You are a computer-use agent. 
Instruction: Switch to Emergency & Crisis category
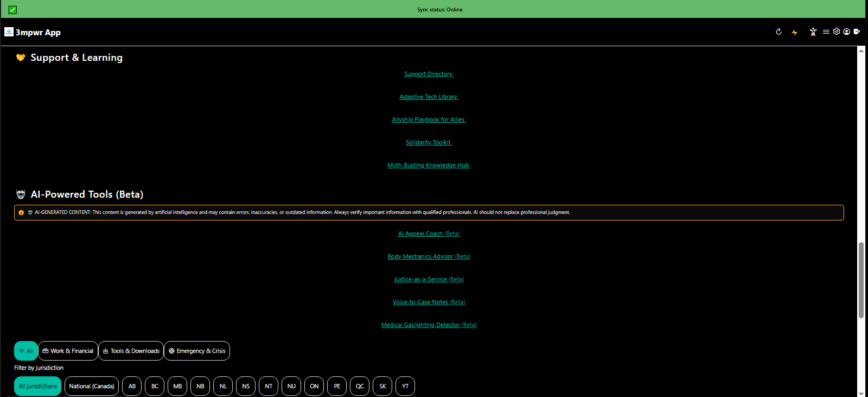(x=197, y=351)
